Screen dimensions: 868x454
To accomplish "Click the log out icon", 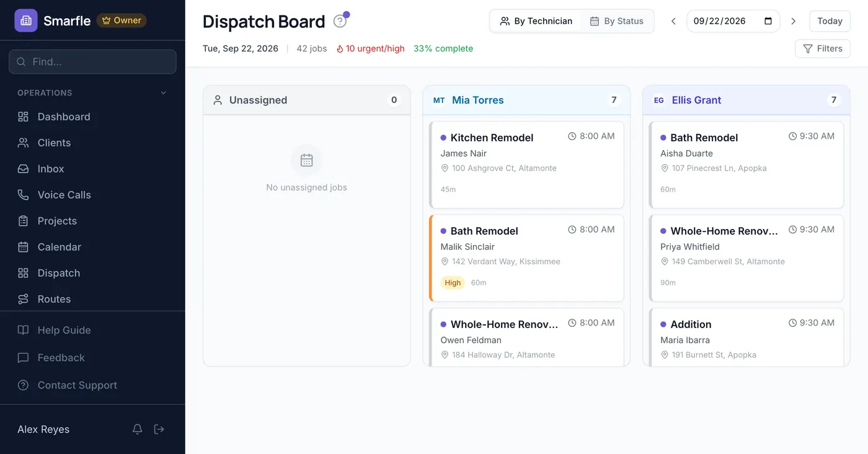I will coord(159,429).
